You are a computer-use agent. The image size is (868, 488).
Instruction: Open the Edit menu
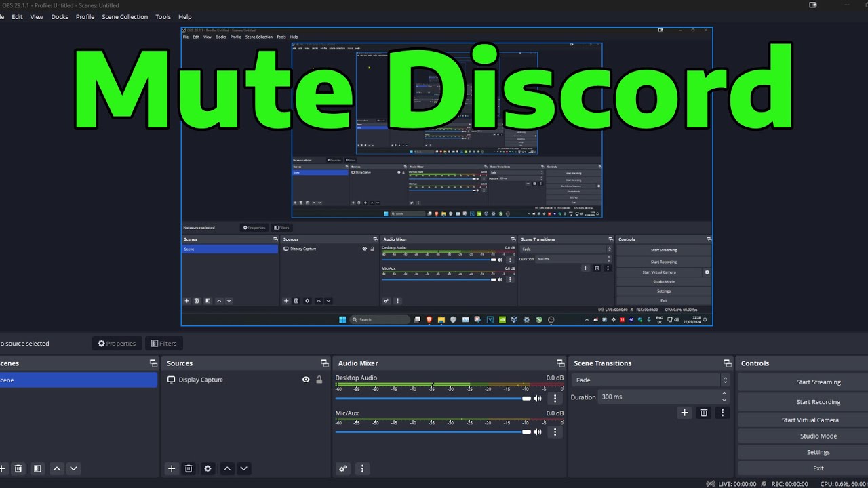(x=17, y=17)
